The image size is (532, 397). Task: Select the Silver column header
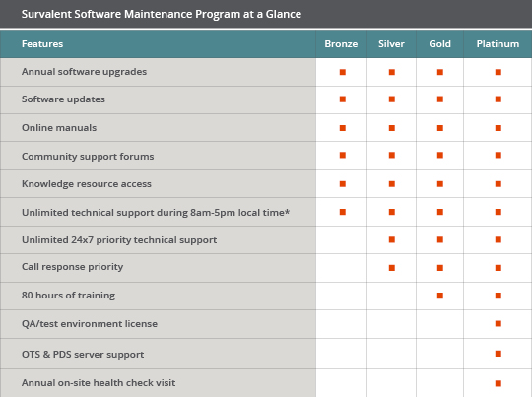click(x=391, y=43)
